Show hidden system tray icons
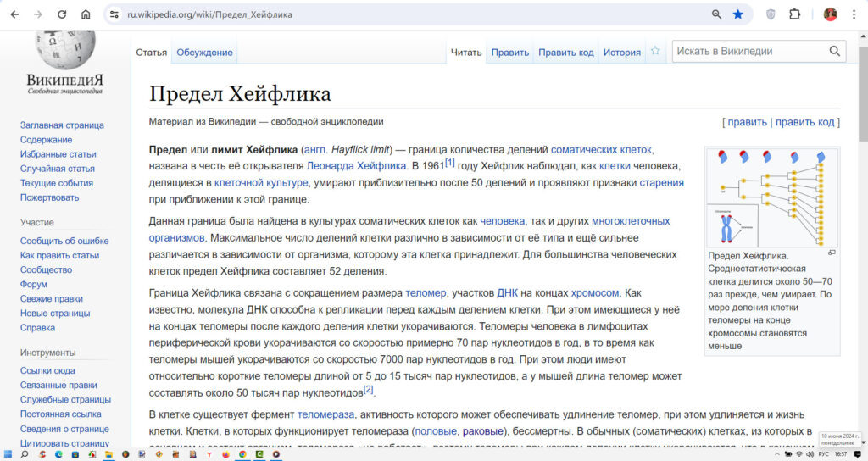The width and height of the screenshot is (868, 461). click(776, 454)
